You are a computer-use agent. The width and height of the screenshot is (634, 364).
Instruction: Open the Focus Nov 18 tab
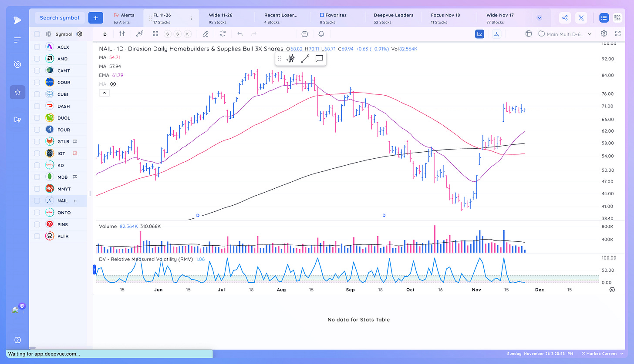(x=448, y=18)
